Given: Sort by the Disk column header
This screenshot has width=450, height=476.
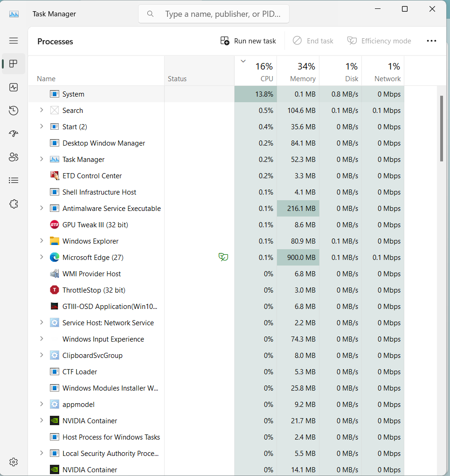Looking at the screenshot, I should point(340,71).
